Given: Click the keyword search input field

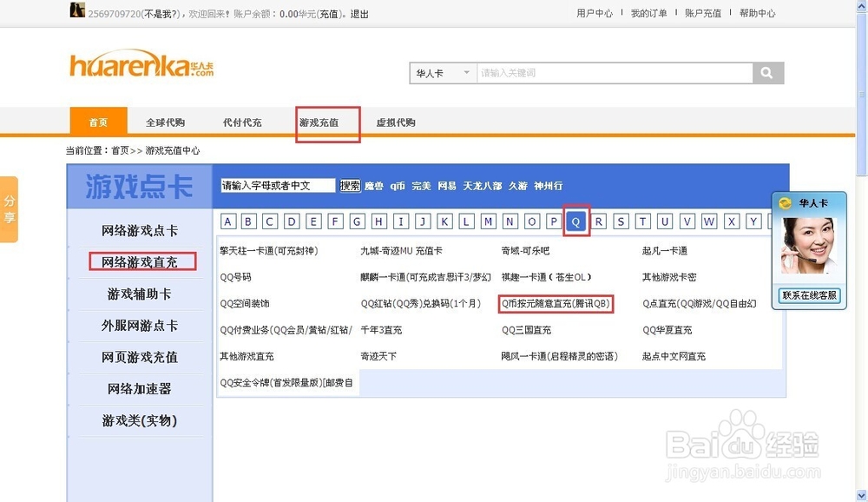Looking at the screenshot, I should 616,73.
